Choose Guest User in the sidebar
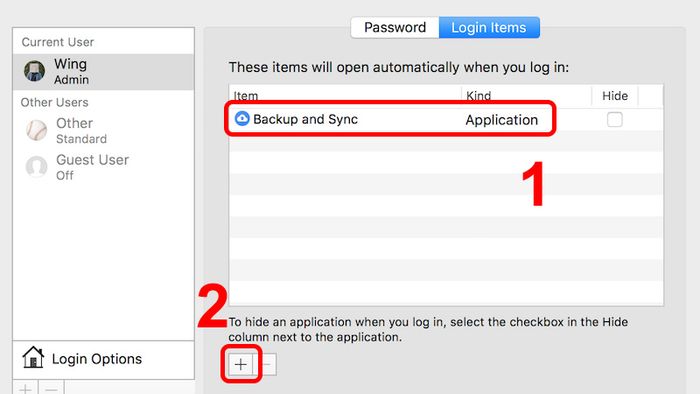 tap(104, 167)
